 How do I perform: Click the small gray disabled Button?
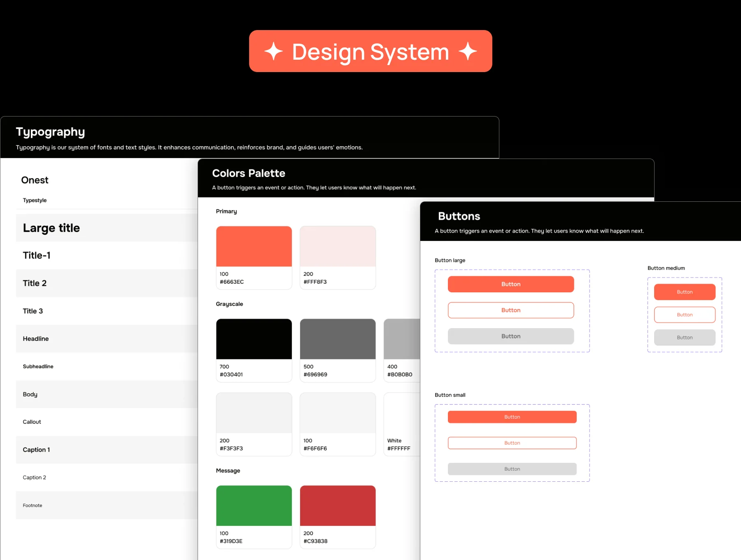pyautogui.click(x=512, y=469)
